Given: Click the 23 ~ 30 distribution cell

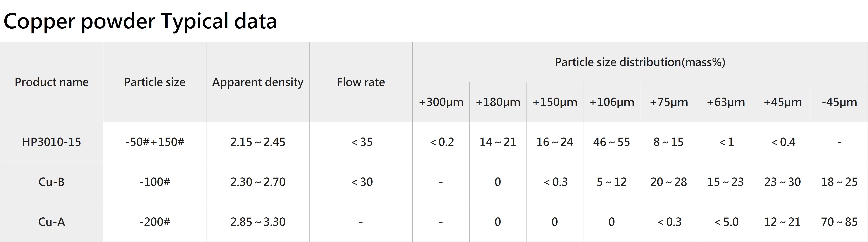Looking at the screenshot, I should pos(782,182).
